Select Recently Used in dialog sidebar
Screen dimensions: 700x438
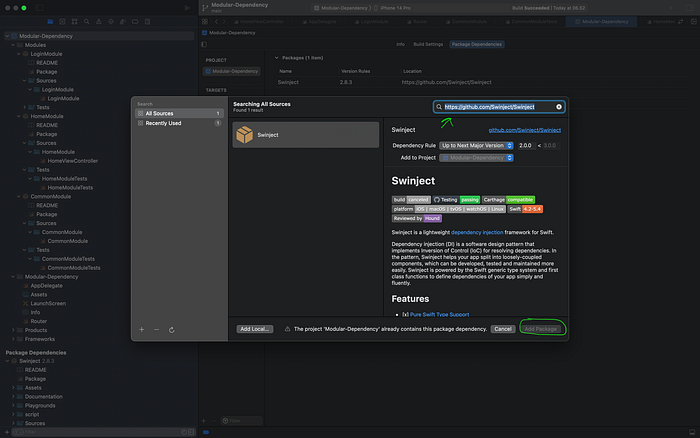coord(179,123)
